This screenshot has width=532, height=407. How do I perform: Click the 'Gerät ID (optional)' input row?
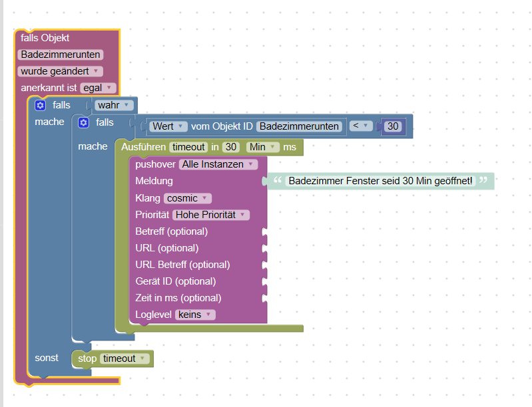[198, 281]
